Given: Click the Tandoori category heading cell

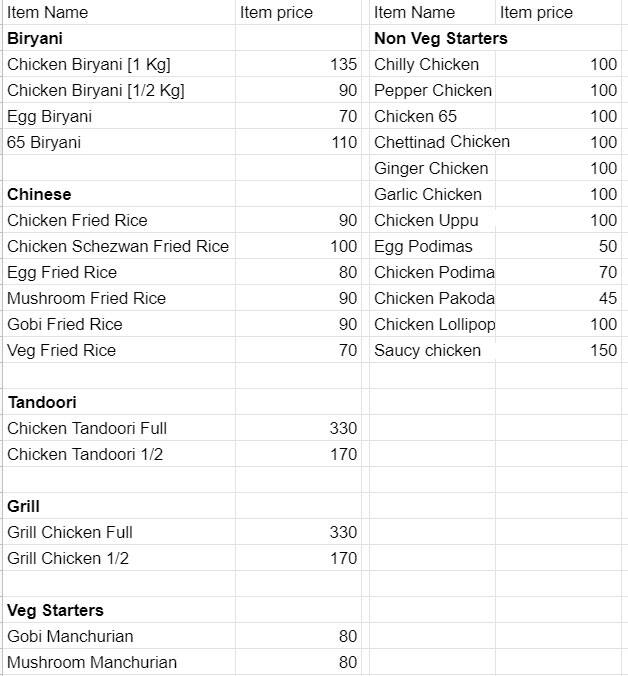Looking at the screenshot, I should click(42, 402).
